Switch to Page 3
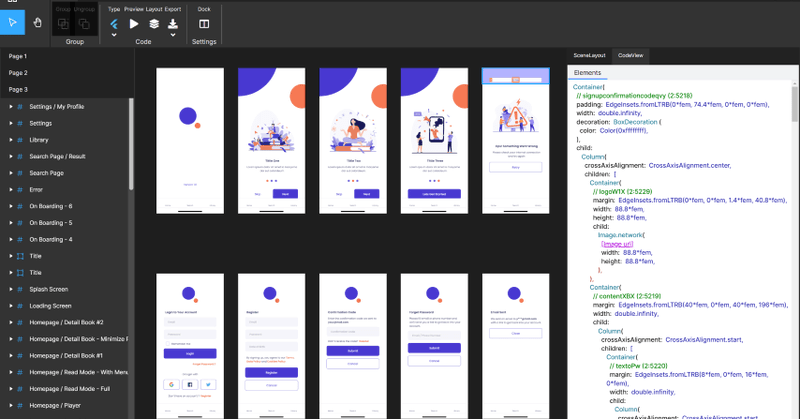Image resolution: width=800 pixels, height=419 pixels. 18,89
